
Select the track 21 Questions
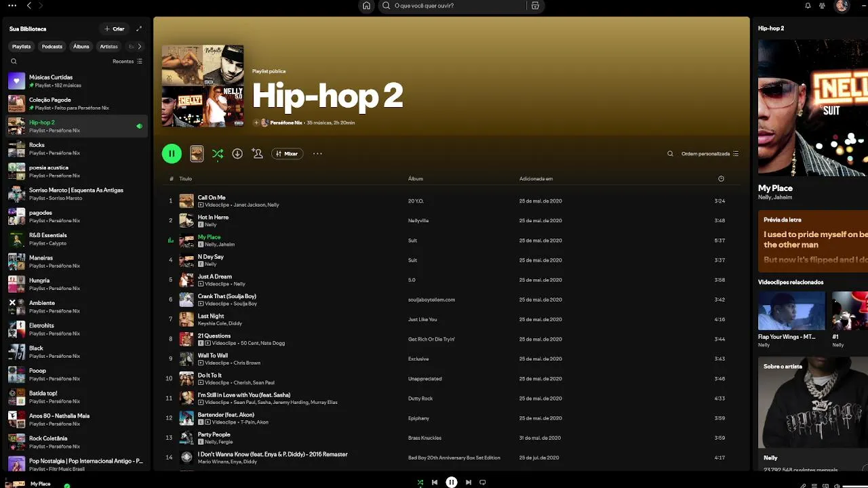click(452, 340)
